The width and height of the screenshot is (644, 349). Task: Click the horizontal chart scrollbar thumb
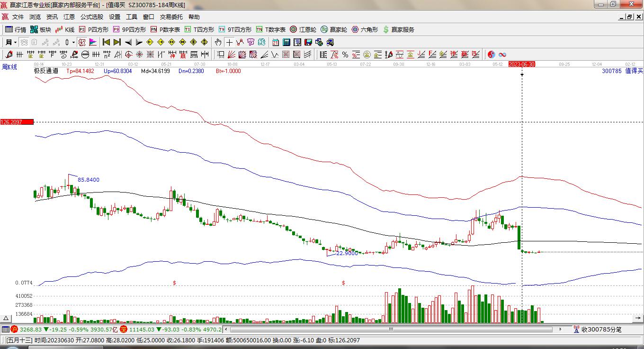coord(391,329)
